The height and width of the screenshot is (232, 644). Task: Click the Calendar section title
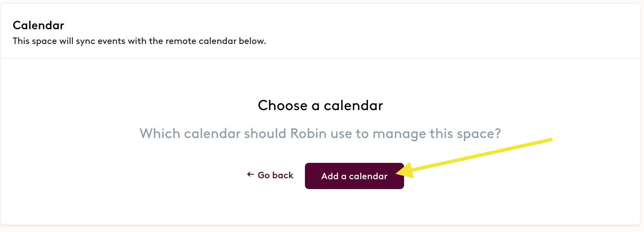[38, 25]
